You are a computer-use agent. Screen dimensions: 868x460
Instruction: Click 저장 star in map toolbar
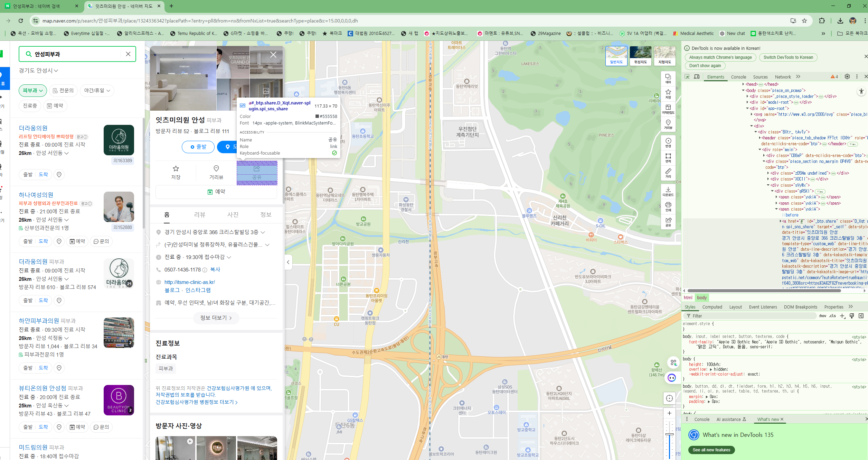(x=668, y=94)
